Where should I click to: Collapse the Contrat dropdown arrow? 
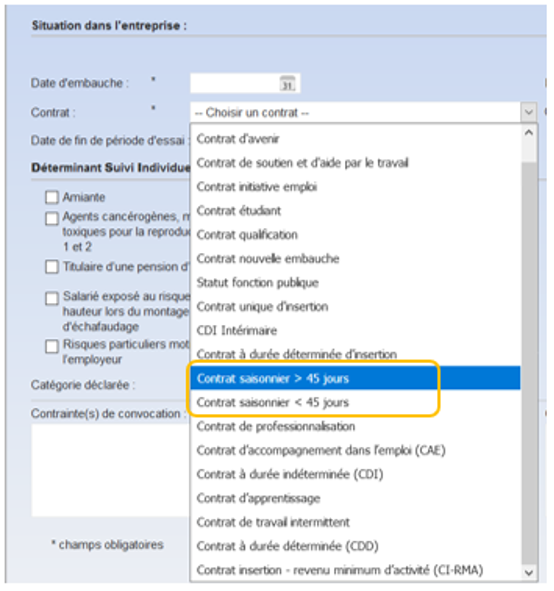pos(529,112)
